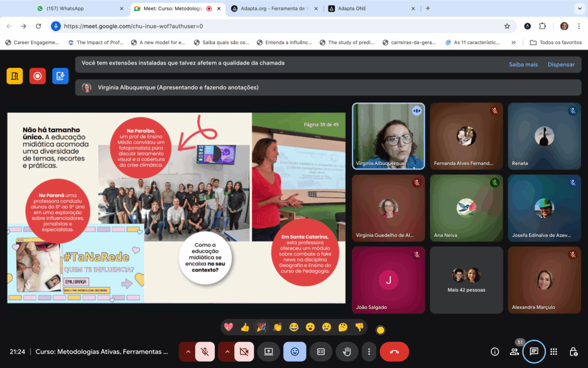Dismiss the extensions warning with Dispensar

click(560, 64)
